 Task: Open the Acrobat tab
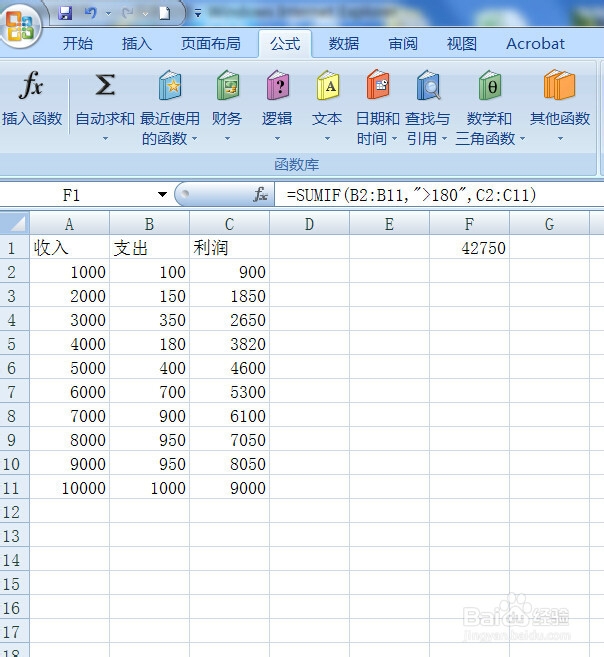coord(535,44)
